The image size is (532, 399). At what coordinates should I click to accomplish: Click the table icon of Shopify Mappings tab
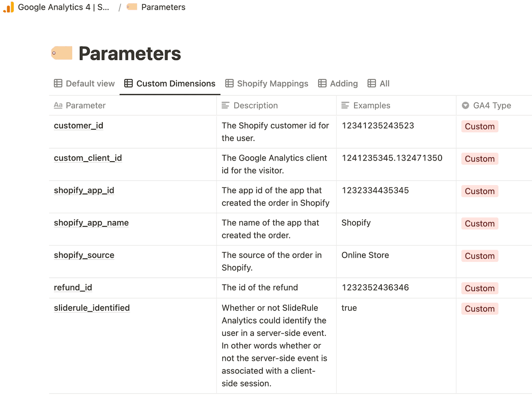click(x=229, y=83)
